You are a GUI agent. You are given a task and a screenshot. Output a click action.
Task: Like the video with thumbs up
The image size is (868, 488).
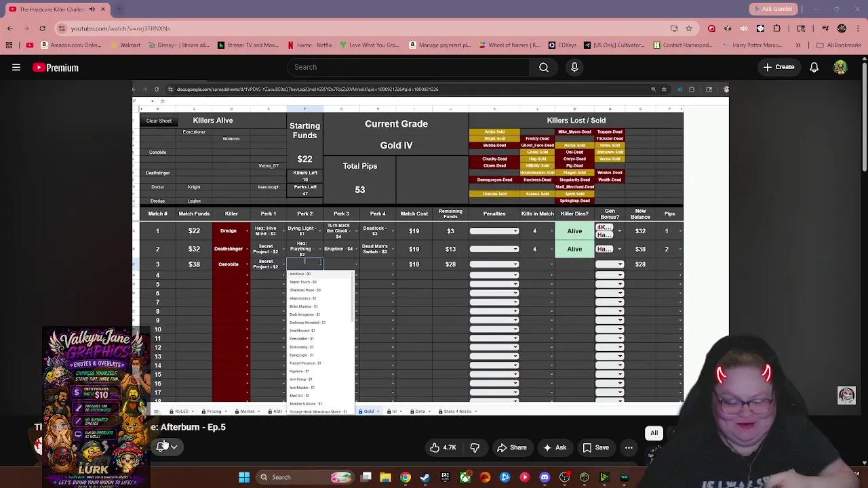[x=442, y=447]
